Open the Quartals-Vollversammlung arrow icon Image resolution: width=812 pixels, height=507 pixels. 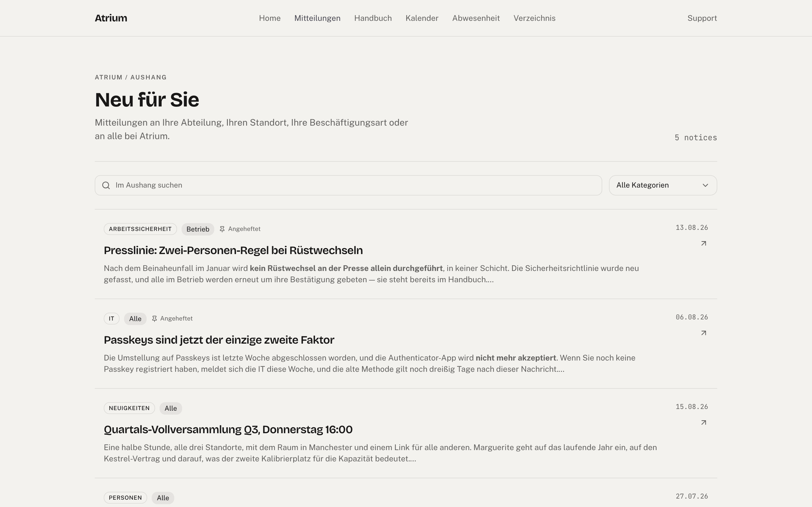click(704, 422)
